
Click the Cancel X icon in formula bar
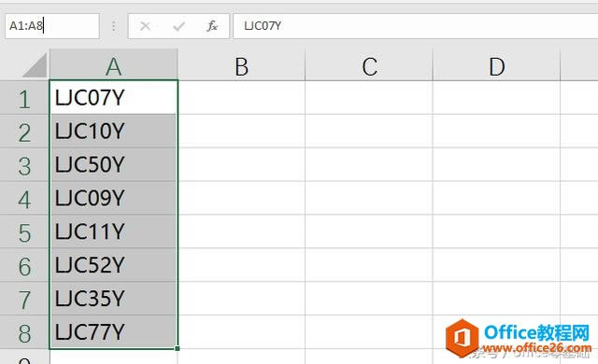[146, 26]
